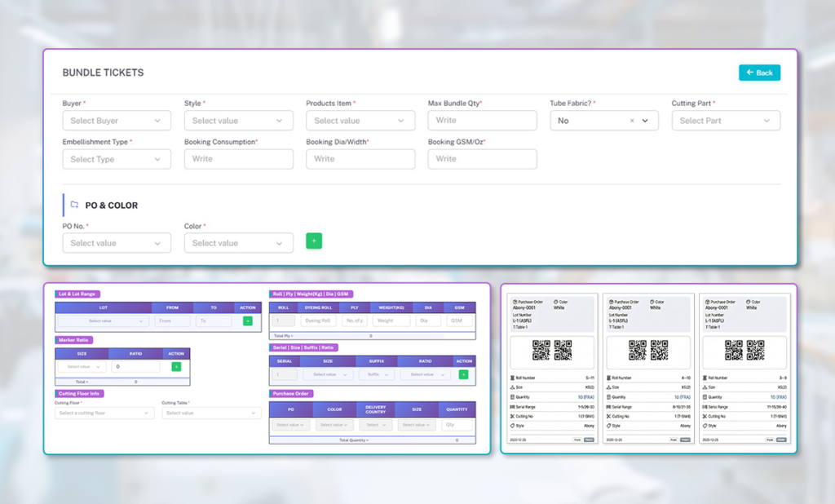Click the green plus button next to Color

click(314, 241)
